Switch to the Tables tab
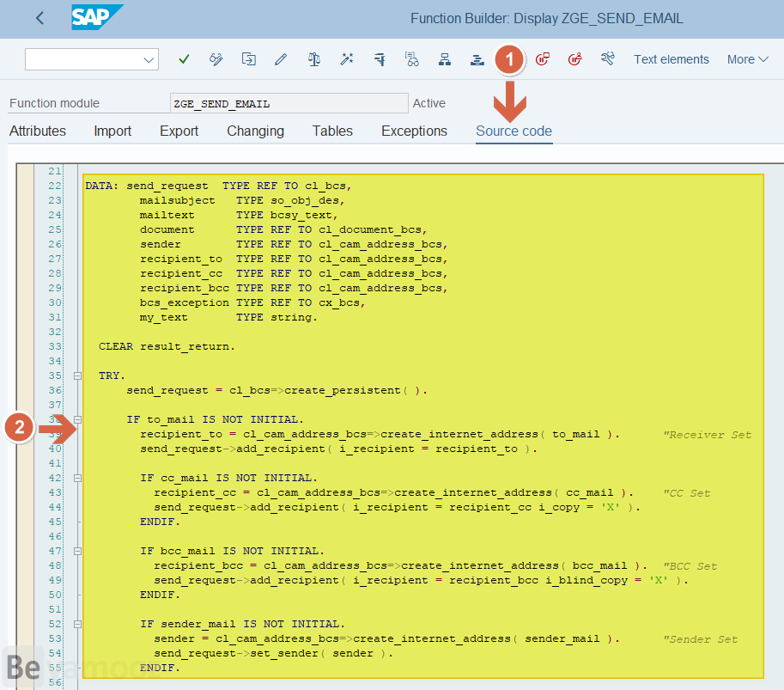 point(332,131)
